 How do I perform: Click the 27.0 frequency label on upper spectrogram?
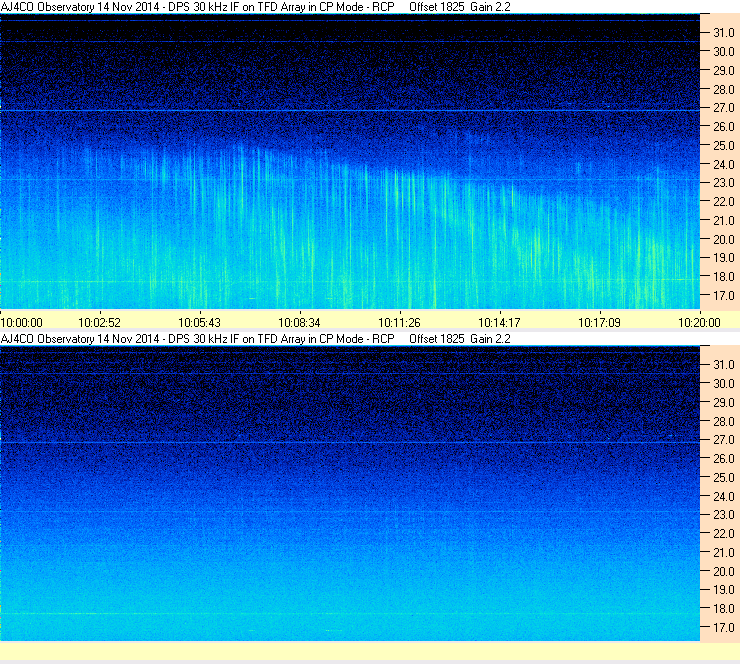tap(724, 108)
